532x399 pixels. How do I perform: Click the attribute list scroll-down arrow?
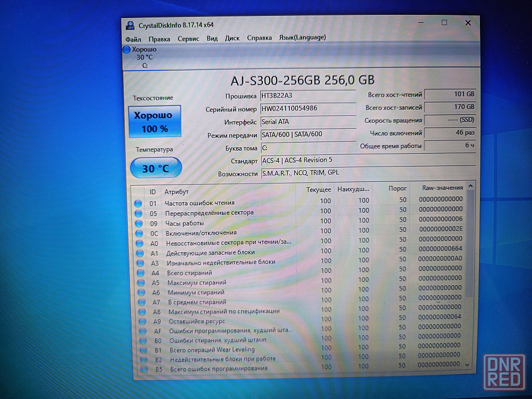click(x=468, y=365)
